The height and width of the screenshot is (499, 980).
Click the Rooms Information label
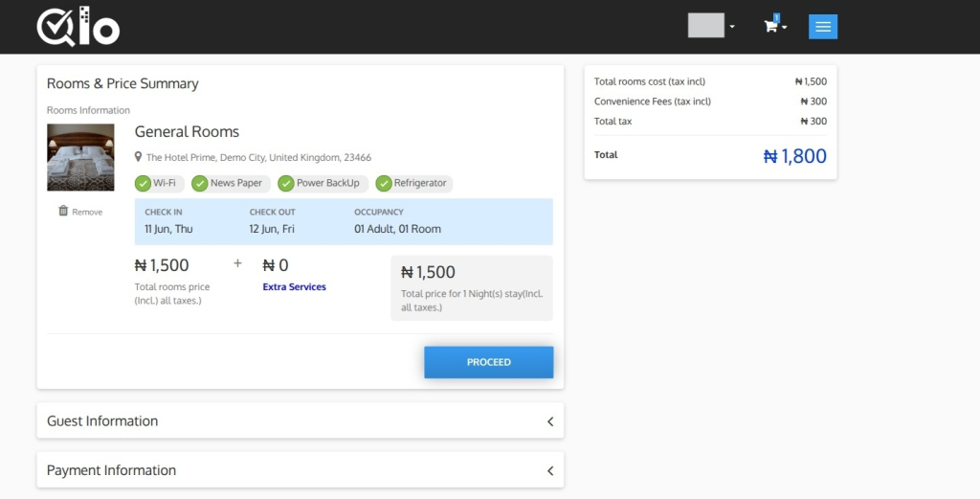(88, 110)
